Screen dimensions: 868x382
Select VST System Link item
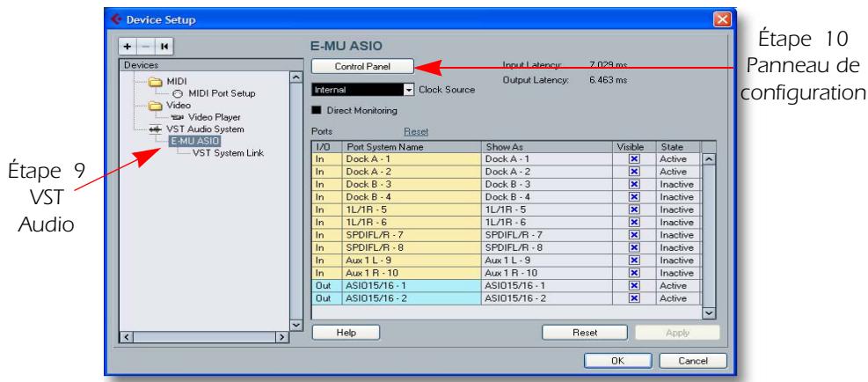point(227,151)
